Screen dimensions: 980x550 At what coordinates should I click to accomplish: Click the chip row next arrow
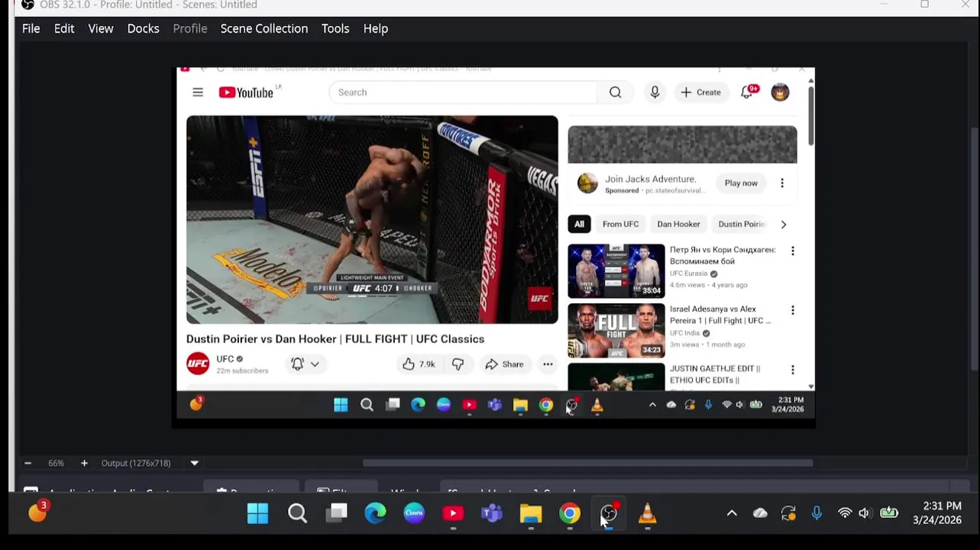click(x=783, y=225)
